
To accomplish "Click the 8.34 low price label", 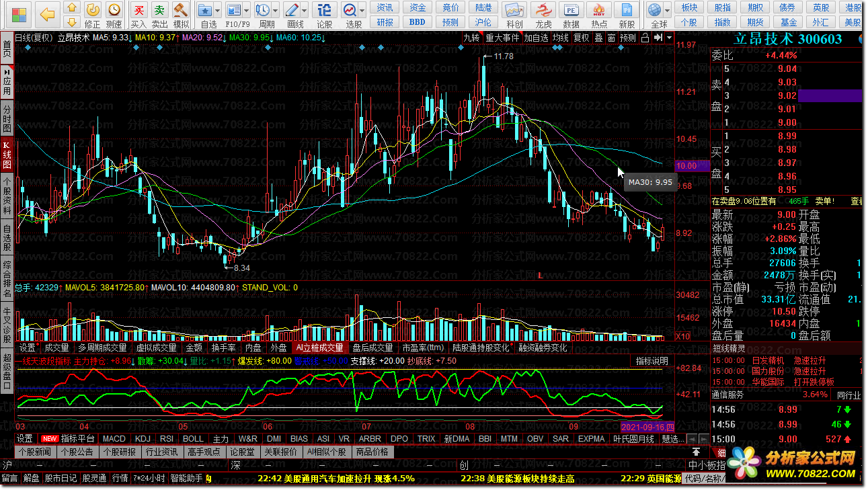I will click(241, 268).
